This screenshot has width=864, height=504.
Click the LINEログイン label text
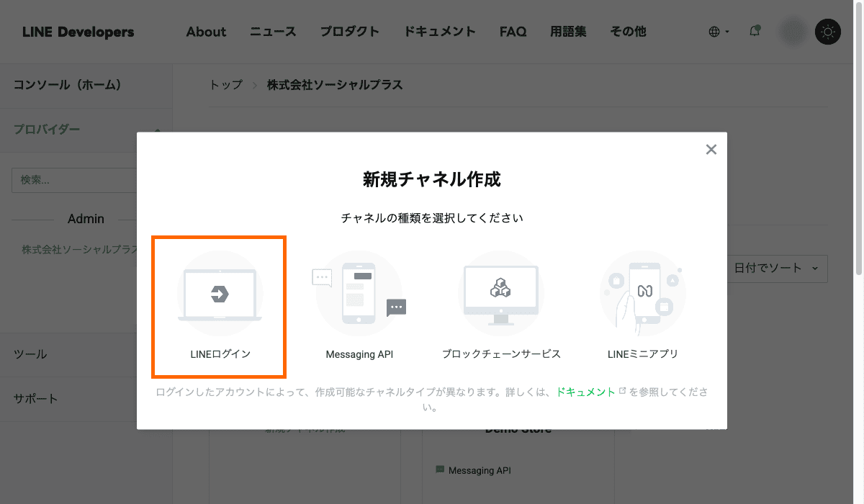(x=220, y=354)
